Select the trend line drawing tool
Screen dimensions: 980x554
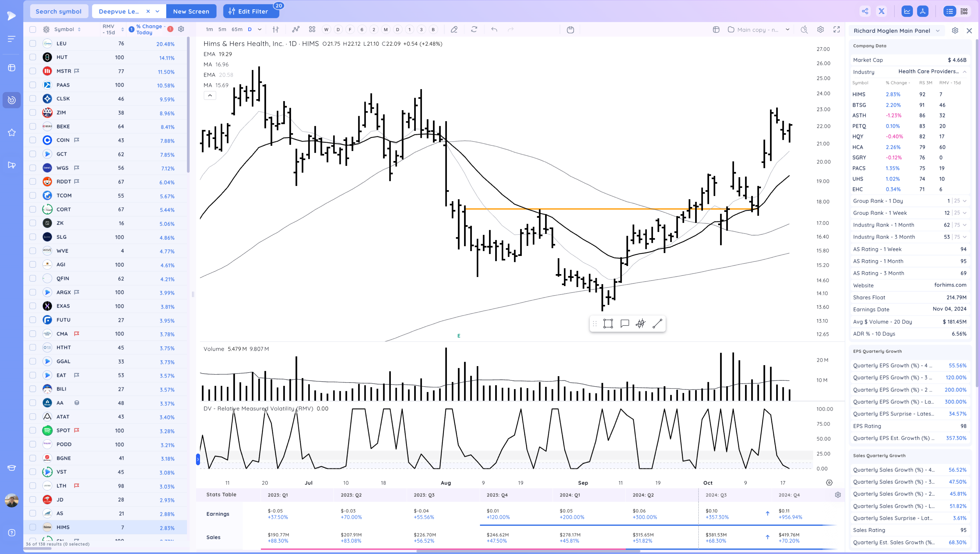pos(657,324)
